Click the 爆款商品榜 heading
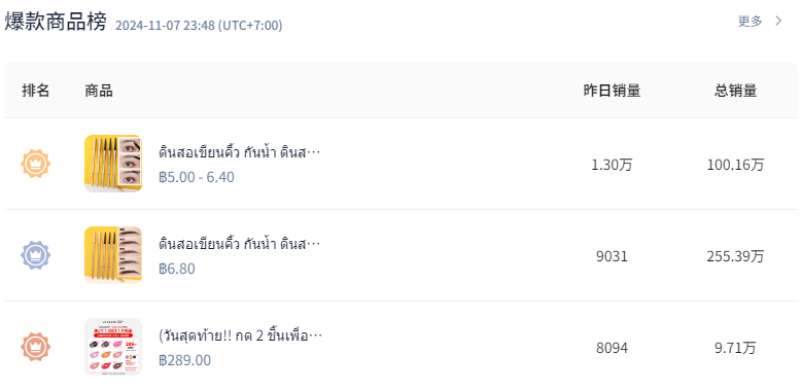Image resolution: width=800 pixels, height=389 pixels. click(56, 22)
